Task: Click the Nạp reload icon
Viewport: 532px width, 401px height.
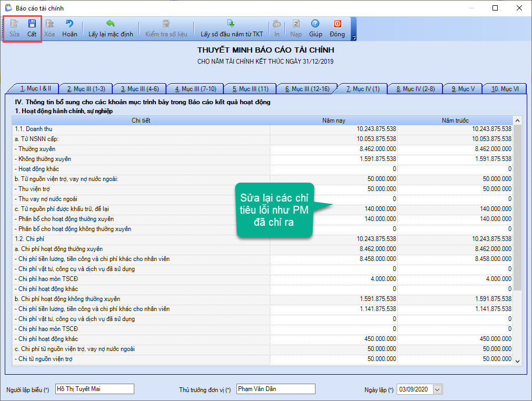Action: [296, 28]
